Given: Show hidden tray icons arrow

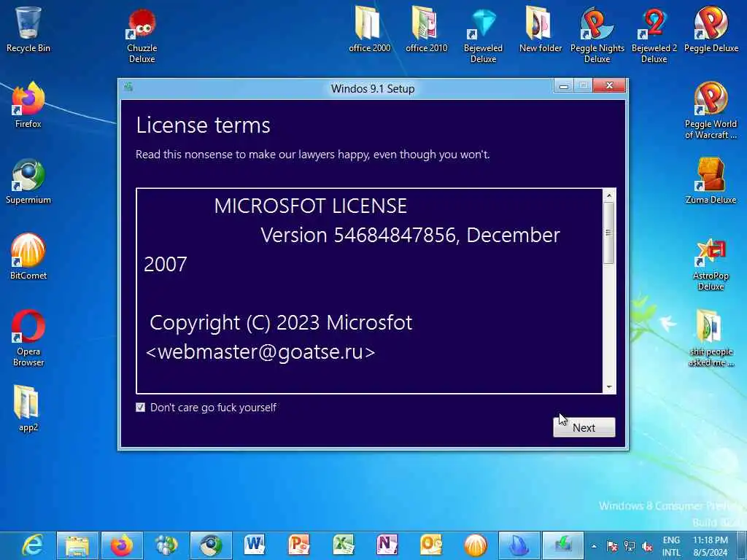Looking at the screenshot, I should click(x=594, y=546).
